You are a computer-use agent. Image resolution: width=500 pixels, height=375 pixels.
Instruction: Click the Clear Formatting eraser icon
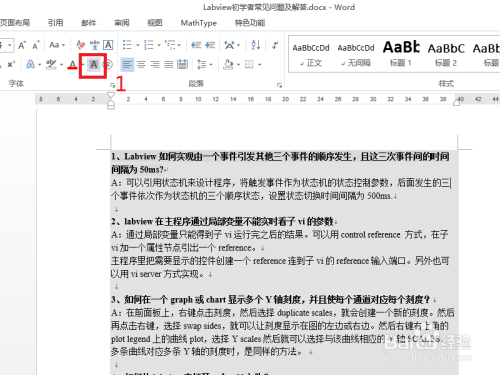81,45
